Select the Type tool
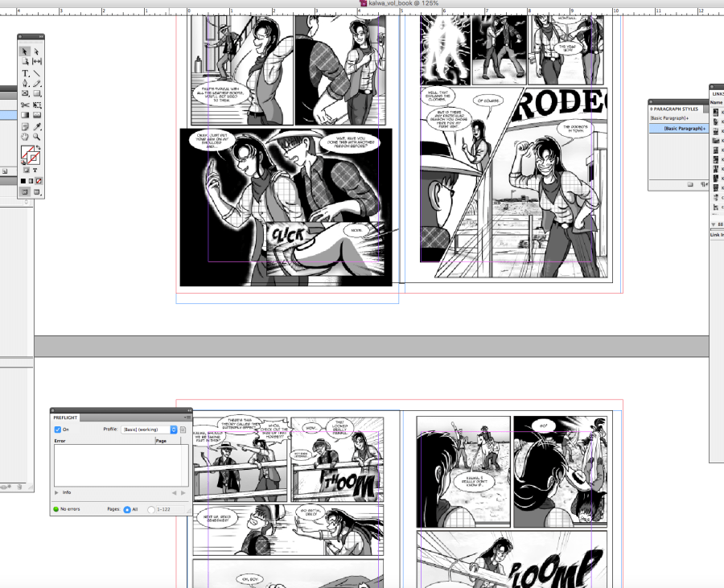The width and height of the screenshot is (724, 588). (26, 72)
